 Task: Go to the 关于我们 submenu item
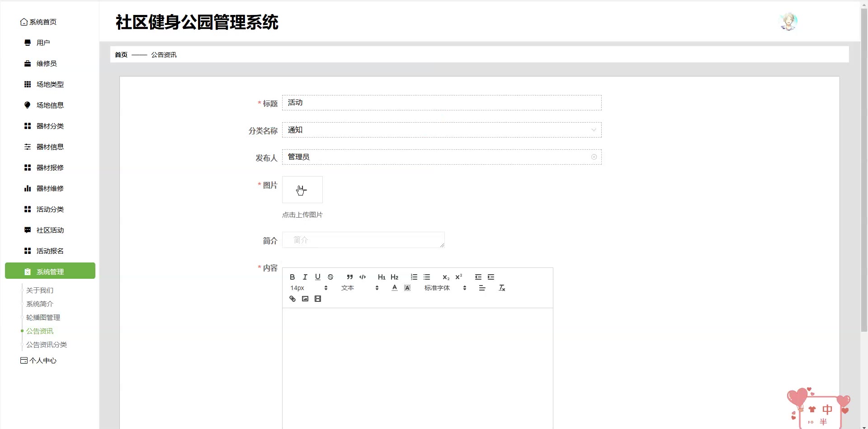click(x=40, y=291)
